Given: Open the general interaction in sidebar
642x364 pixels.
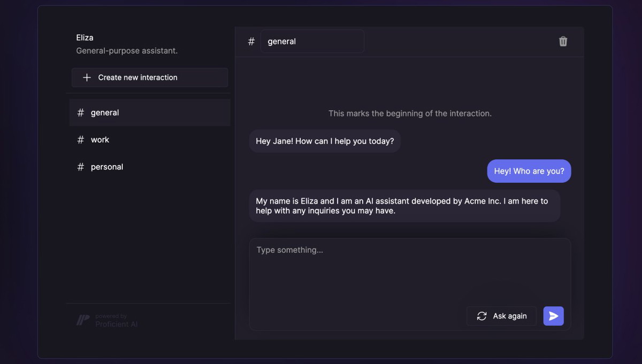Looking at the screenshot, I should [x=150, y=112].
